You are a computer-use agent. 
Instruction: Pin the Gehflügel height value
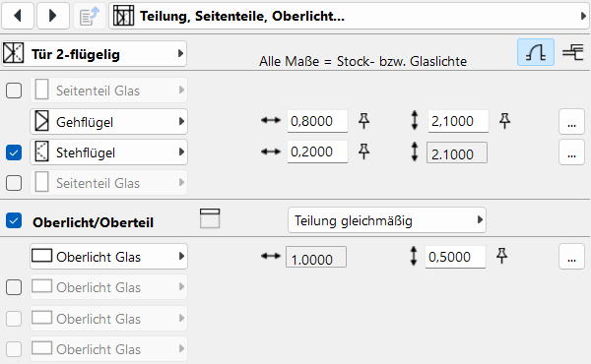point(504,121)
